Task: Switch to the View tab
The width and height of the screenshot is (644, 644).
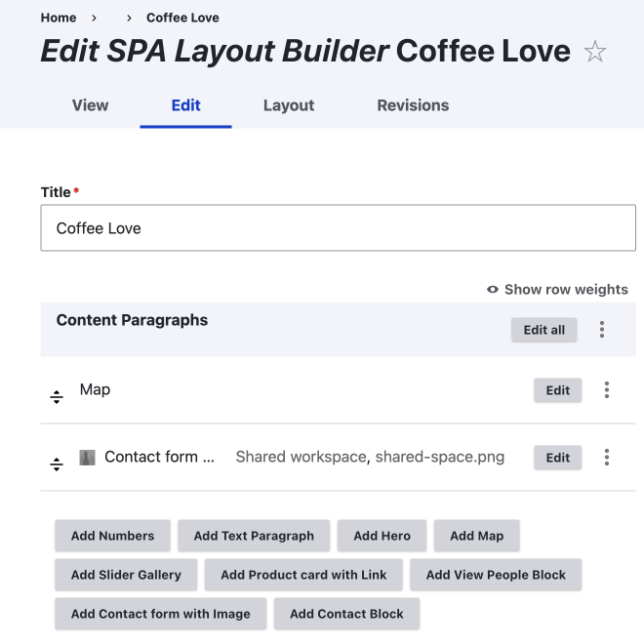Action: point(91,105)
